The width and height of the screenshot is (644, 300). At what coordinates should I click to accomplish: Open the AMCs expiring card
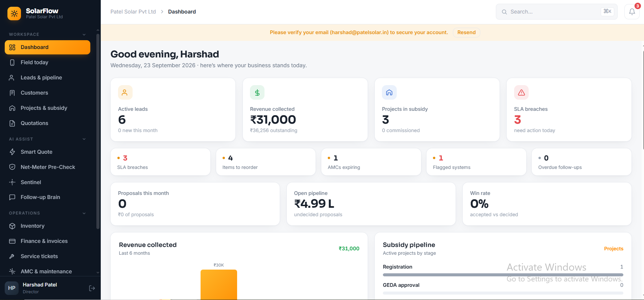point(371,162)
